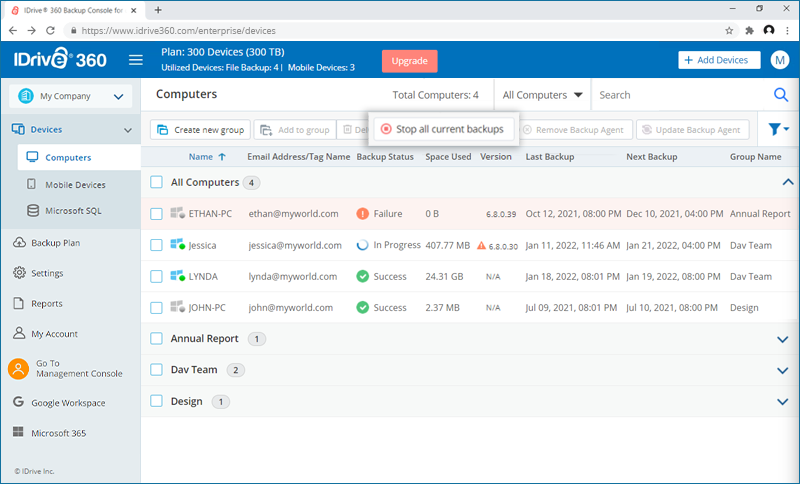Click the browser address bar URL
The width and height of the screenshot is (800, 484).
point(179,31)
